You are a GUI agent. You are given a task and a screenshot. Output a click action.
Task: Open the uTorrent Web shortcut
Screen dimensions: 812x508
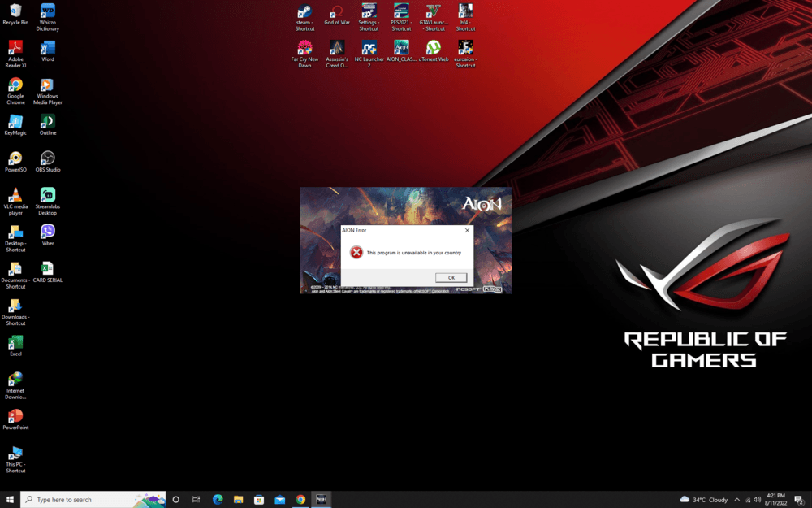[434, 49]
